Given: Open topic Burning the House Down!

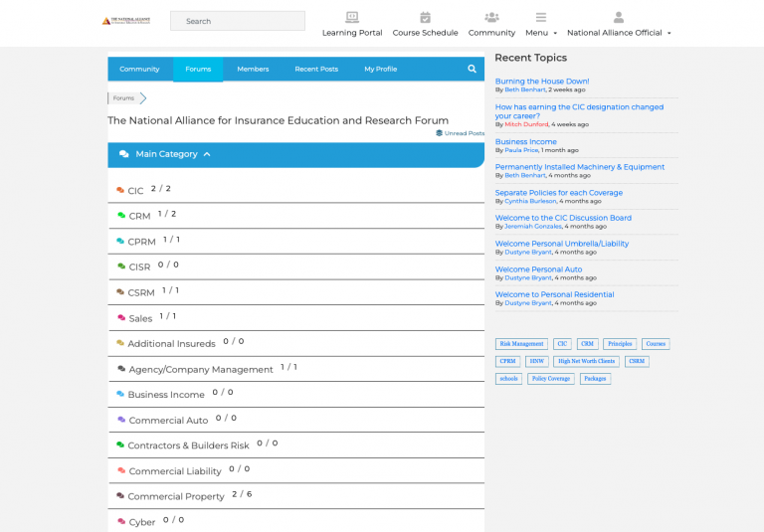Looking at the screenshot, I should (542, 82).
